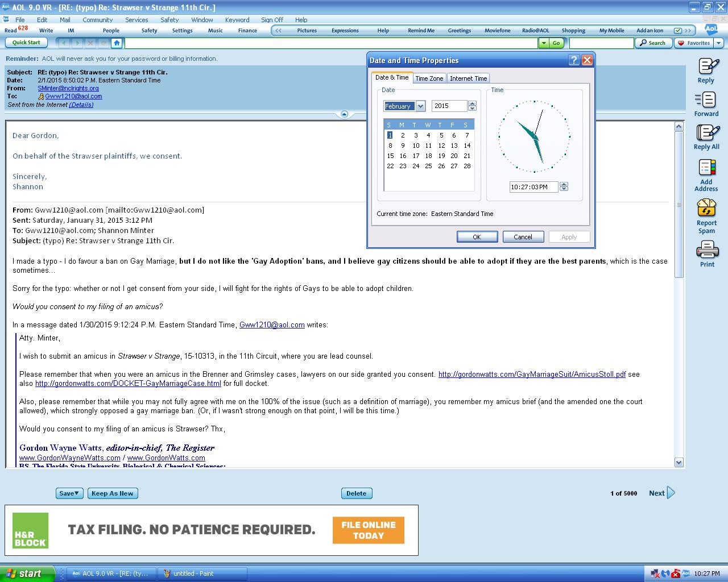
Task: Click the Details link in header
Action: coord(81,105)
